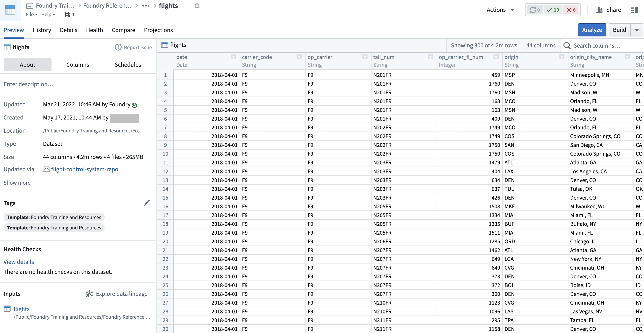The image size is (644, 333).
Task: Select the Schedules sidebar tab
Action: point(128,65)
